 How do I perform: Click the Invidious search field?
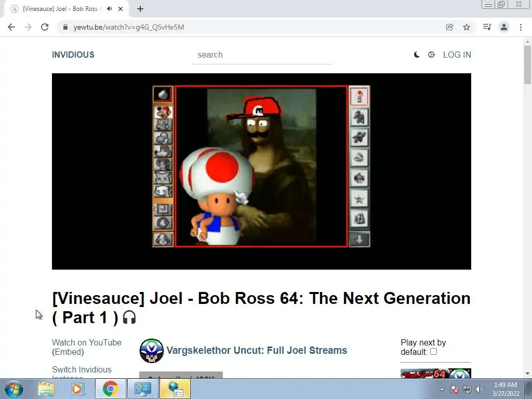(262, 55)
